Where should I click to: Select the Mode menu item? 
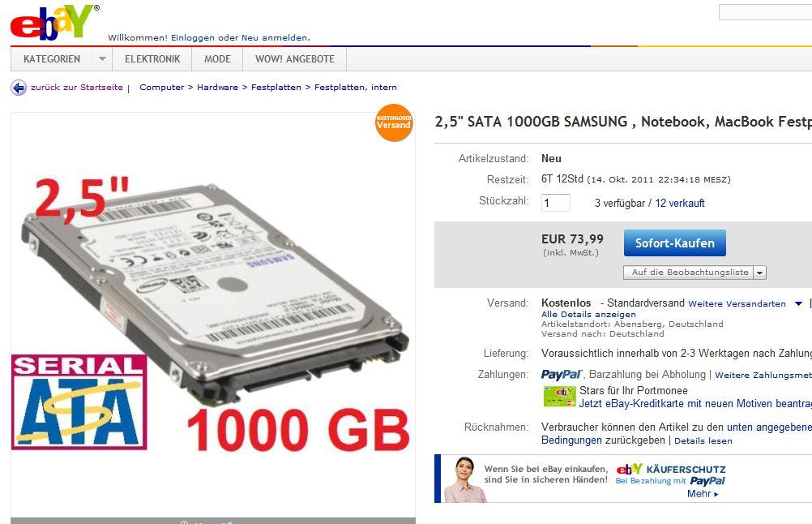[217, 59]
